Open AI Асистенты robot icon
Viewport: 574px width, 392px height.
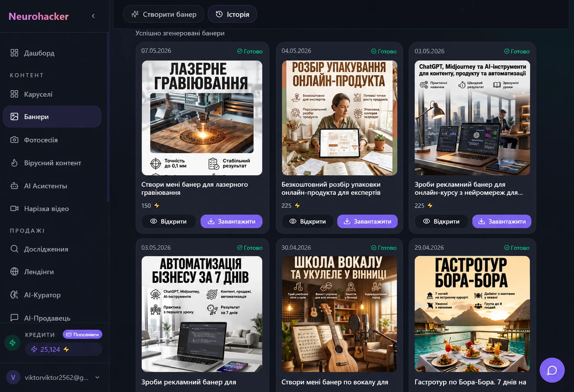click(x=14, y=186)
